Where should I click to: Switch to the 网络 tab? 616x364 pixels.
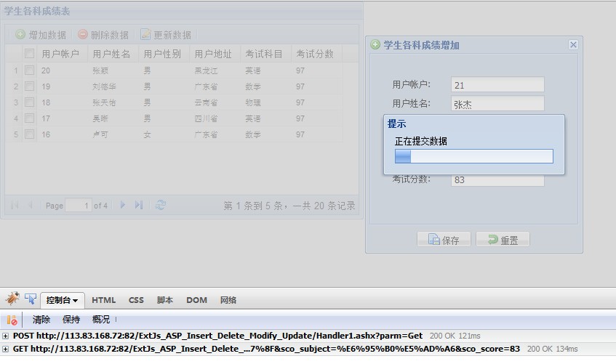pos(228,300)
